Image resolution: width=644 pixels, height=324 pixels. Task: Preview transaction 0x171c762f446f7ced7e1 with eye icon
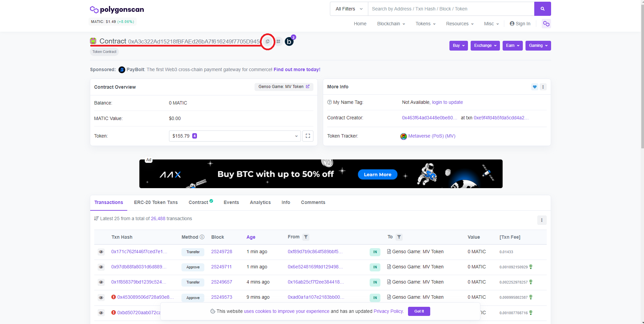point(101,252)
